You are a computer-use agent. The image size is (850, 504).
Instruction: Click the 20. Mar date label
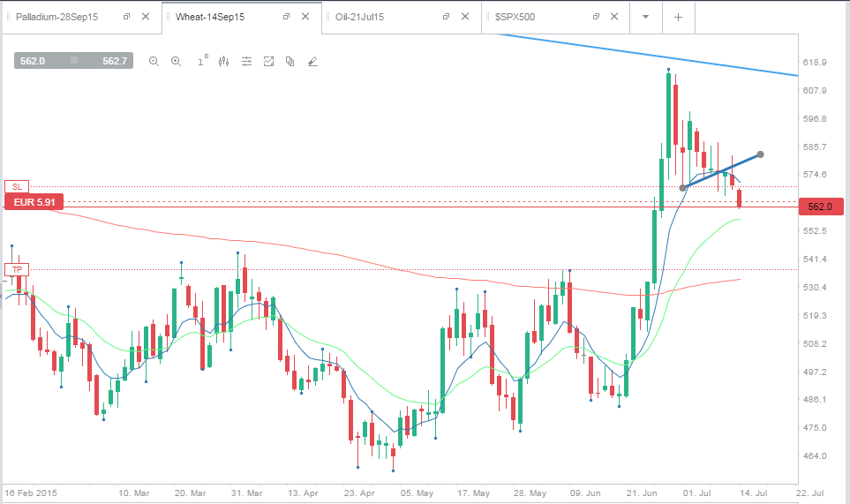pos(191,493)
